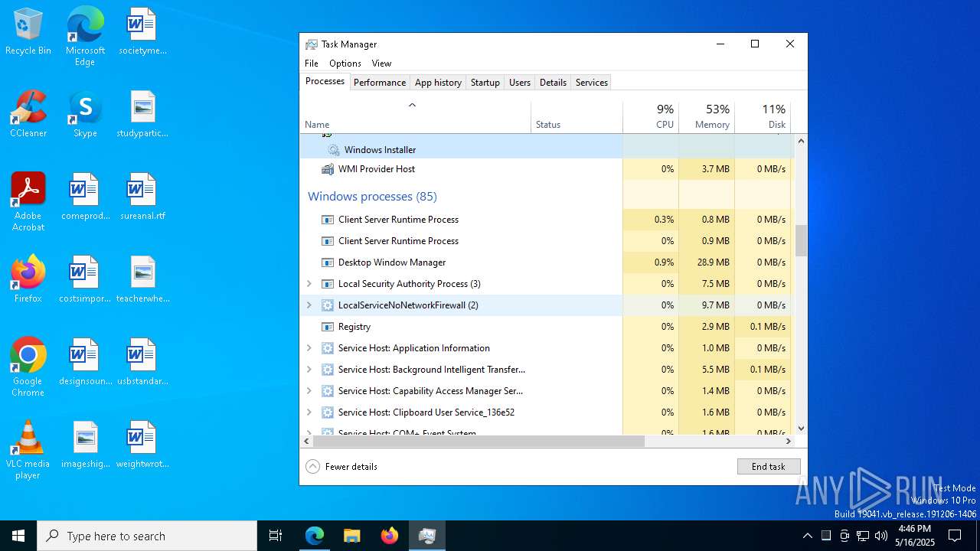This screenshot has width=980, height=551.
Task: Click vertical scrollbar up arrow
Action: pyautogui.click(x=801, y=141)
